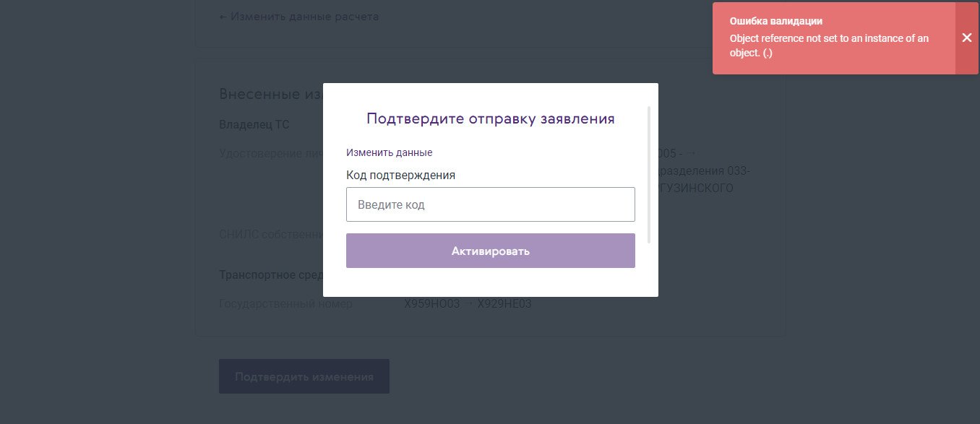This screenshot has height=424, width=980.
Task: Click the 'Транспортное сред…' subsection label
Action: coord(270,275)
